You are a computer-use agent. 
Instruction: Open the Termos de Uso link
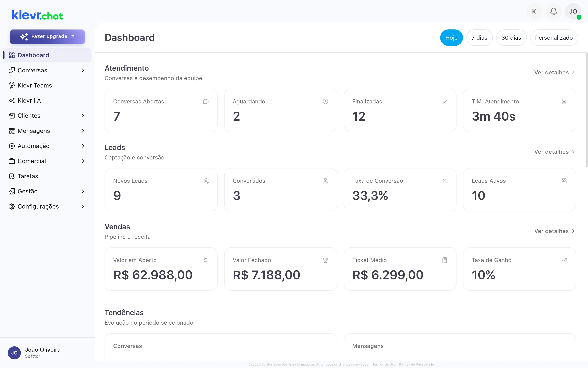384,364
